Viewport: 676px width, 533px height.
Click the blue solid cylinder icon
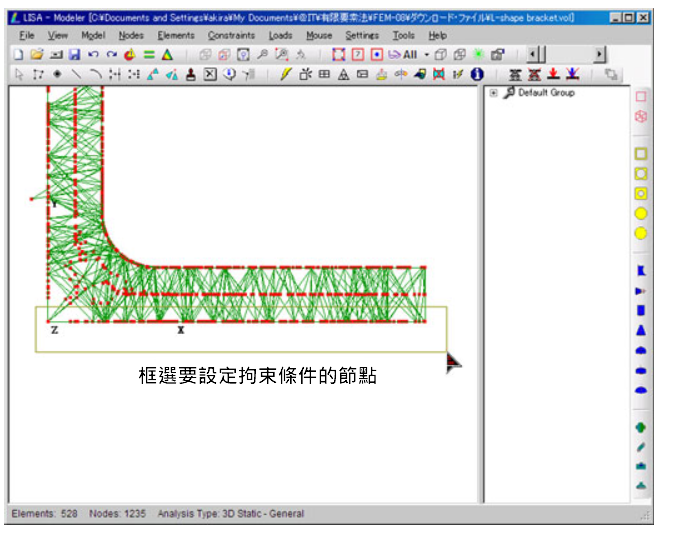pos(641,310)
